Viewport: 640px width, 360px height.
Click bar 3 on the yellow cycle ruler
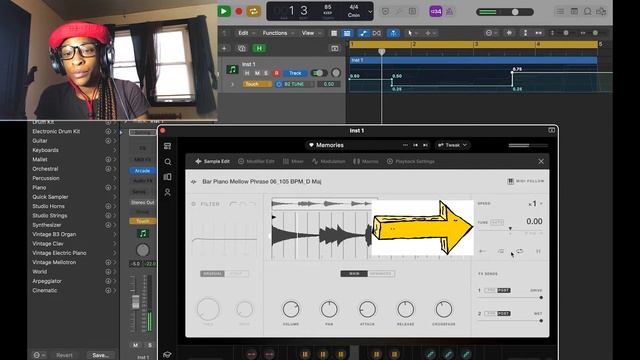[476, 44]
